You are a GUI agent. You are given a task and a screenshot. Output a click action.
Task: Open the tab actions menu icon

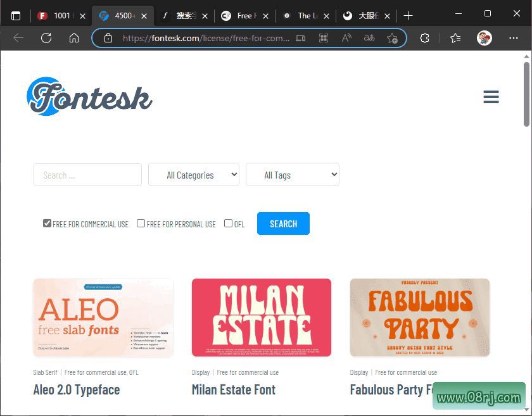click(16, 16)
